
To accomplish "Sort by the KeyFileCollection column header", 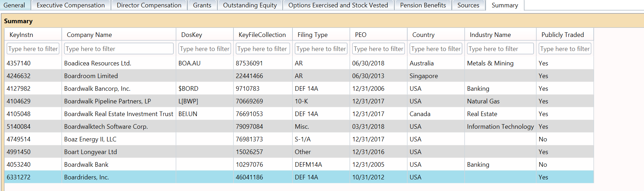I will (262, 35).
